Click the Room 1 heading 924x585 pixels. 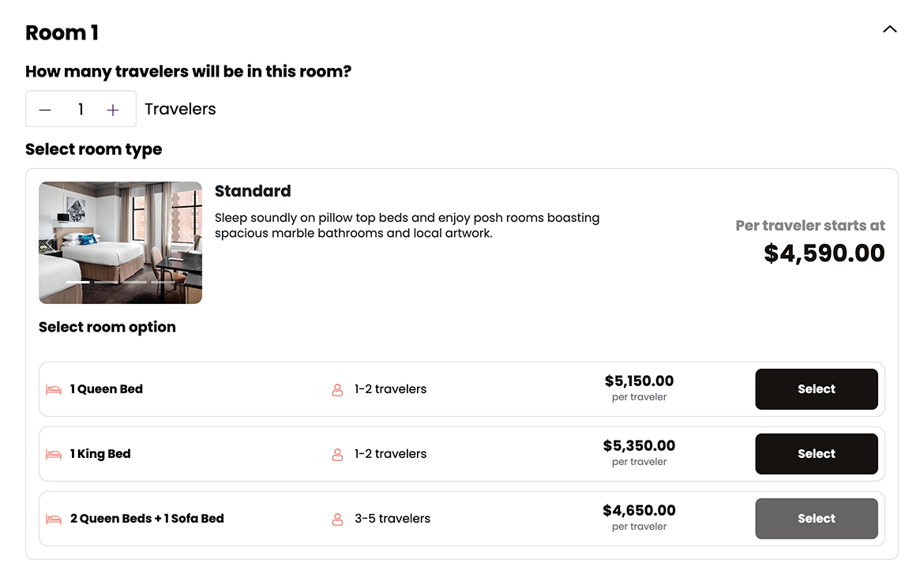[61, 32]
